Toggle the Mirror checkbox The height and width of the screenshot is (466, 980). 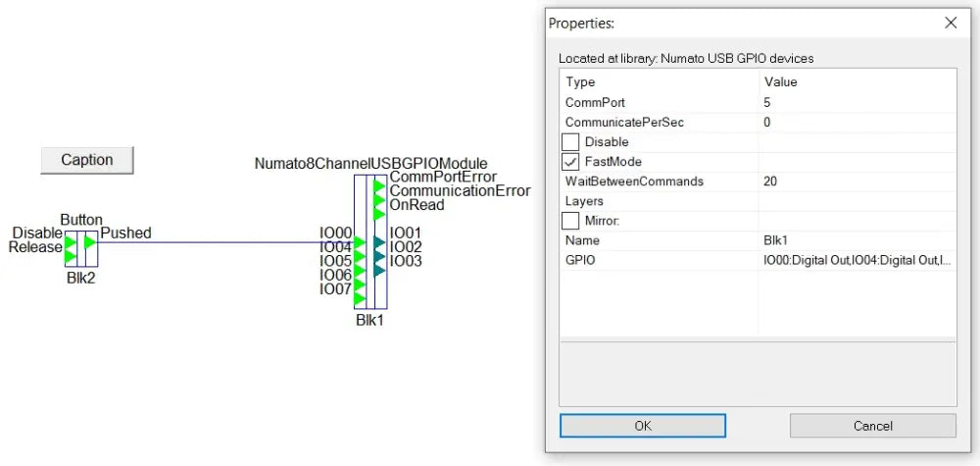[x=570, y=221]
